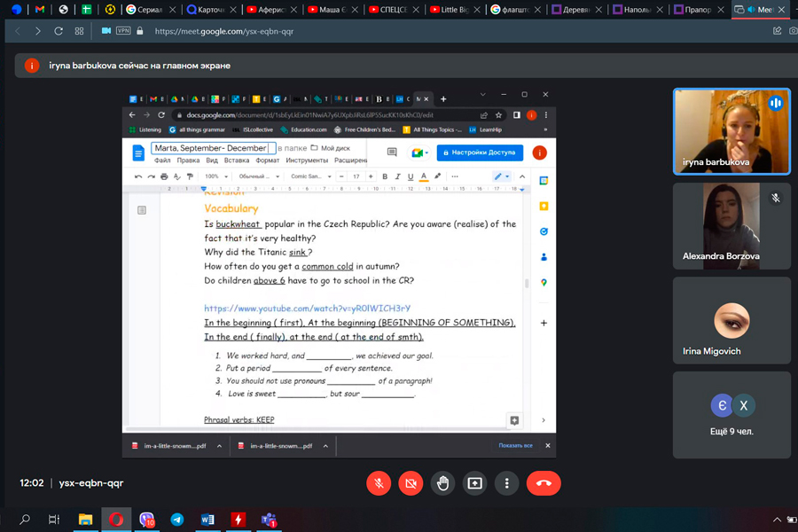Open the Вид menu in Docs
The width and height of the screenshot is (798, 532).
[212, 160]
